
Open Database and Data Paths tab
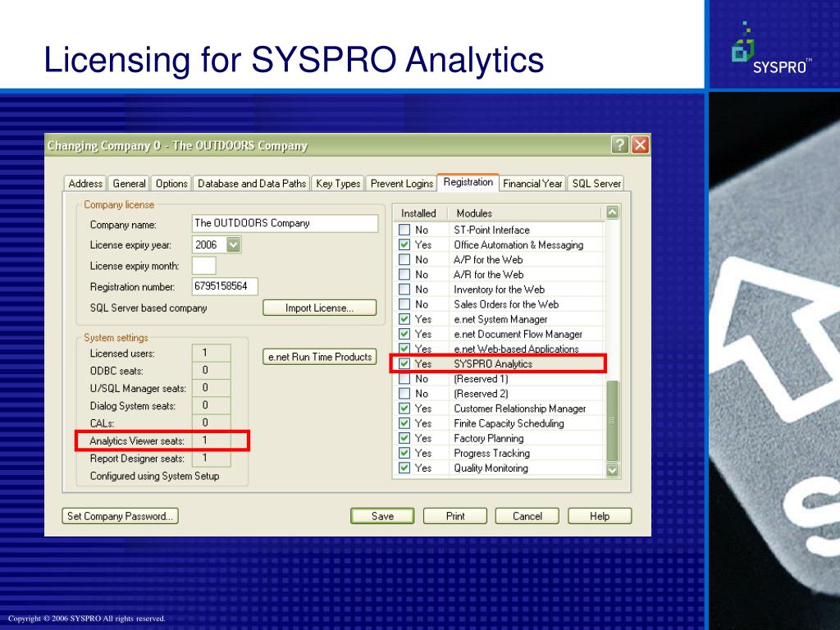click(x=252, y=183)
